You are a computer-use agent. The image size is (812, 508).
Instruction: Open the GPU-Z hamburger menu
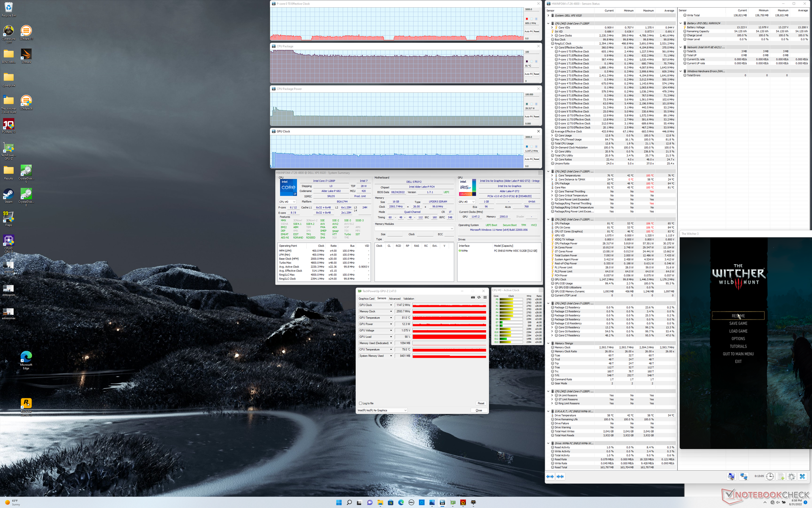click(485, 297)
